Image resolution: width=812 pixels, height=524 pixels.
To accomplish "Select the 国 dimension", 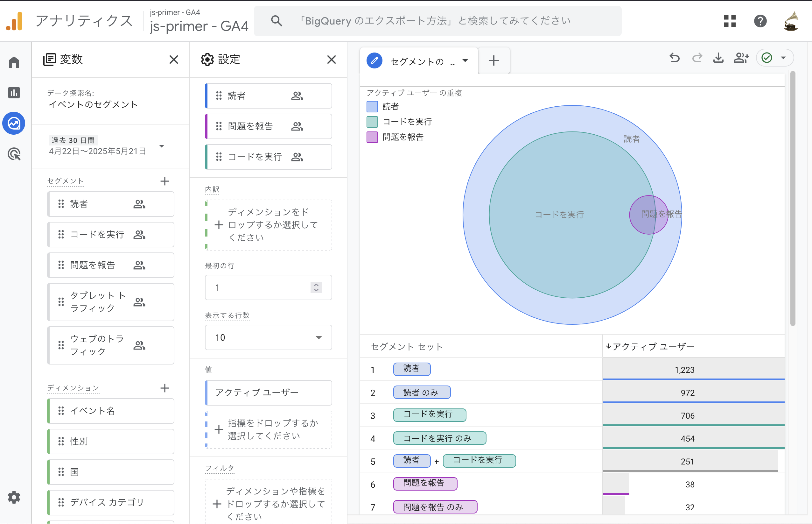I will point(111,472).
